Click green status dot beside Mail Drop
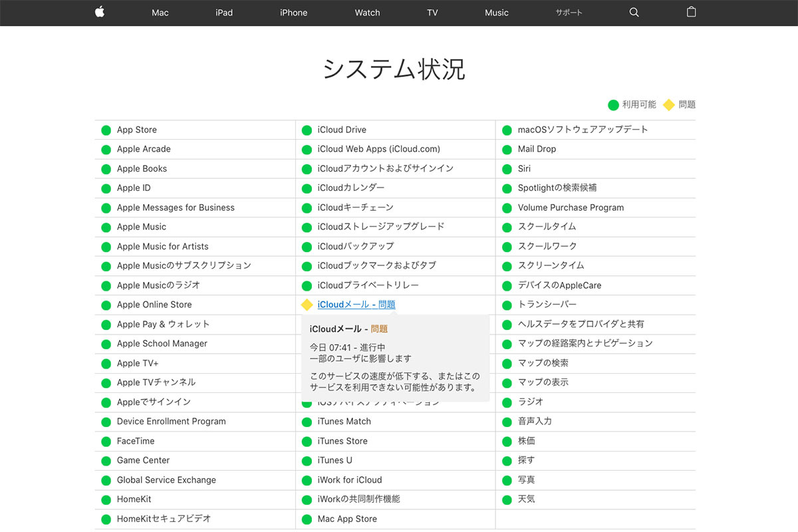This screenshot has width=798, height=532. tap(507, 150)
